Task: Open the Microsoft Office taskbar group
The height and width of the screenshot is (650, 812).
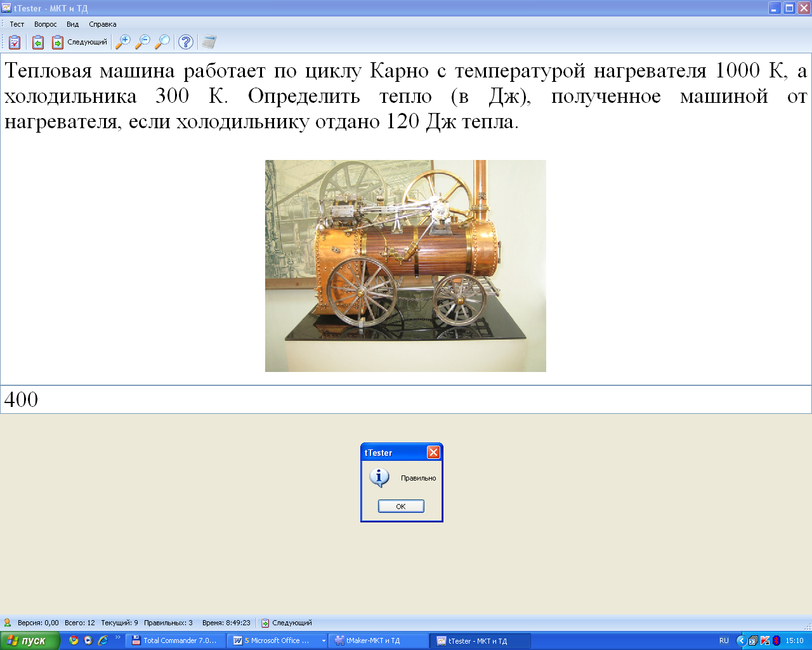Action: [x=277, y=640]
